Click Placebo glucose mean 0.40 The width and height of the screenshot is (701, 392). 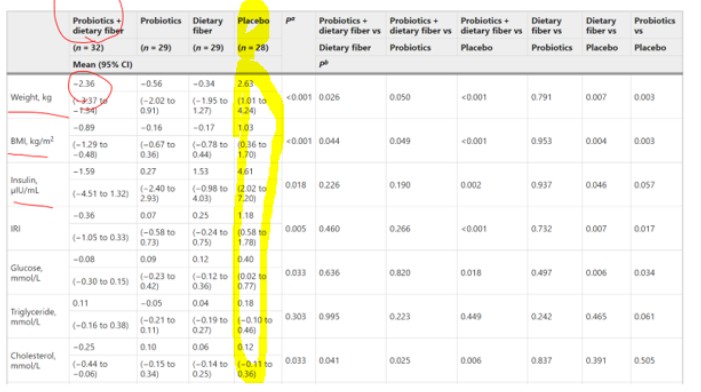[245, 259]
